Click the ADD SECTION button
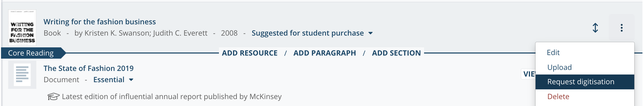The image size is (644, 106). tap(396, 53)
